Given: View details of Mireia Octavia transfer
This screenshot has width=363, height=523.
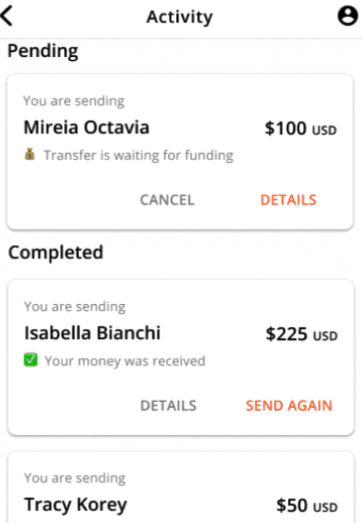Looking at the screenshot, I should point(288,200).
